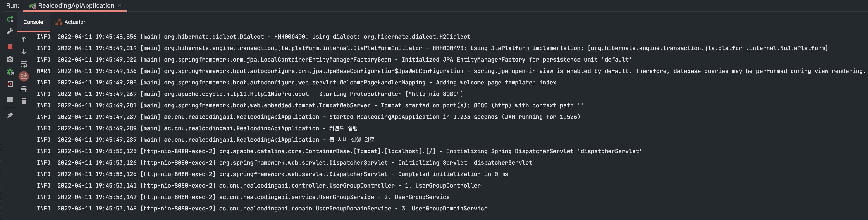The width and height of the screenshot is (868, 220).
Task: Disable the Scroll to End option
Action: [24, 76]
